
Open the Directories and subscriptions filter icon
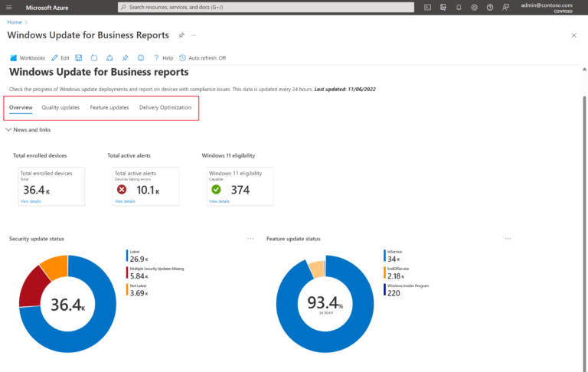(x=443, y=7)
